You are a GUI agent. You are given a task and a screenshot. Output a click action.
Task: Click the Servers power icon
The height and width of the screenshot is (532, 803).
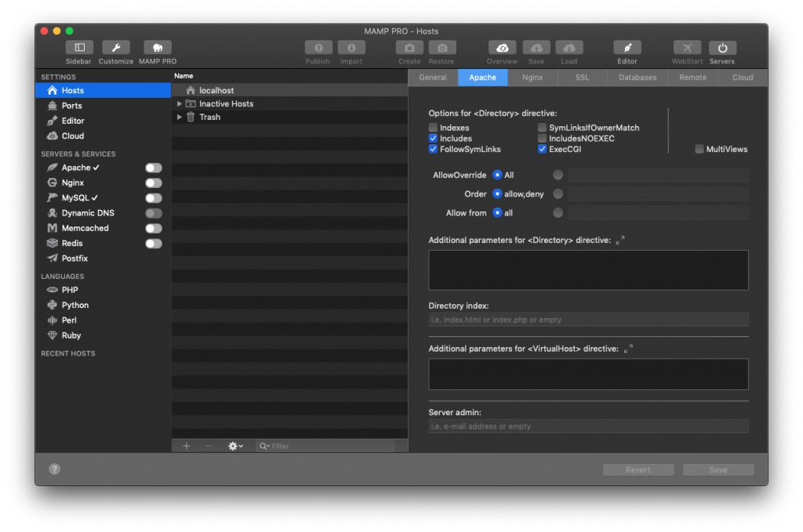point(721,47)
